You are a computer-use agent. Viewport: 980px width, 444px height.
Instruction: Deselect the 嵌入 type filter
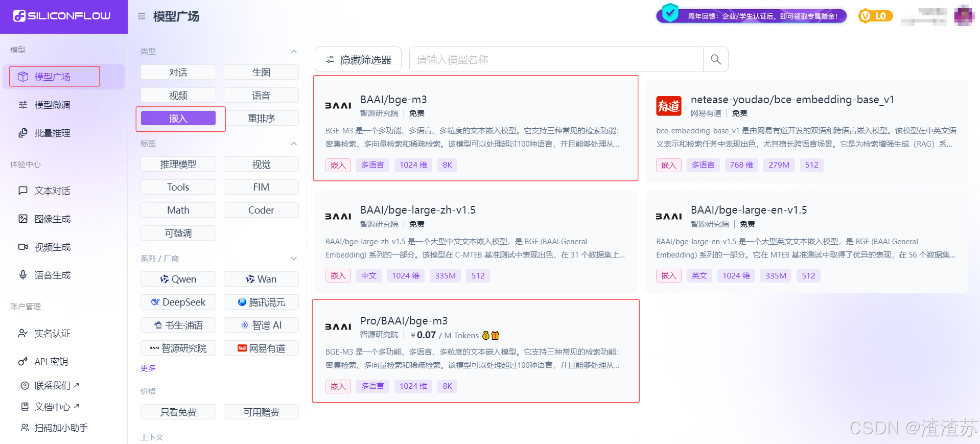tap(178, 118)
